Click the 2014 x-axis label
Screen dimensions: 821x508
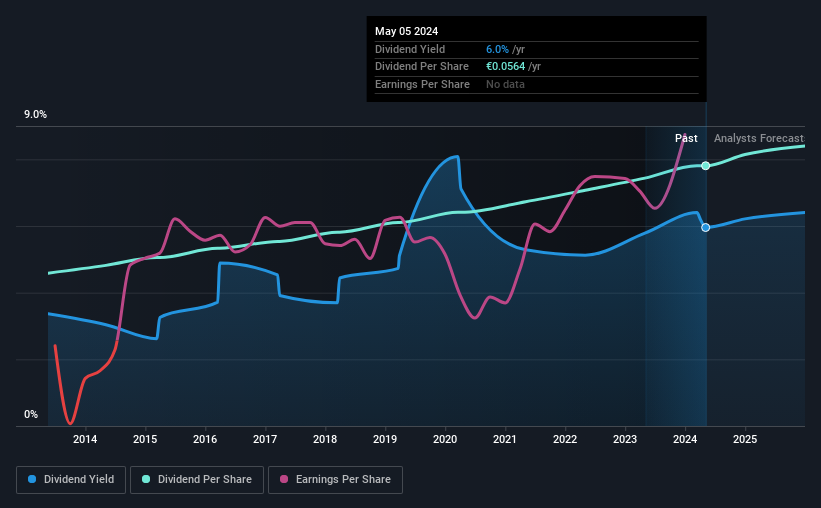click(x=85, y=439)
